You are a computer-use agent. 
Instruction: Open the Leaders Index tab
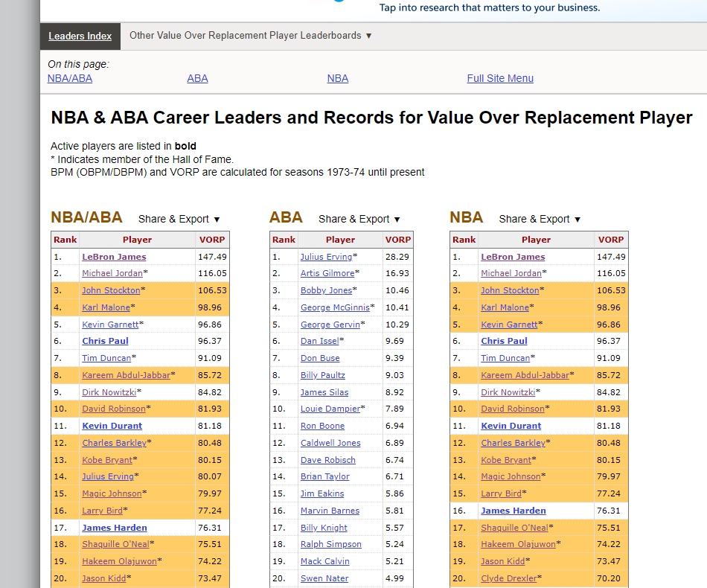pyautogui.click(x=80, y=36)
